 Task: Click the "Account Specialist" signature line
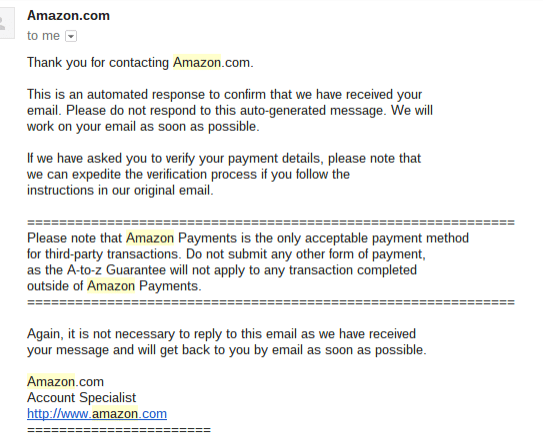[81, 398]
